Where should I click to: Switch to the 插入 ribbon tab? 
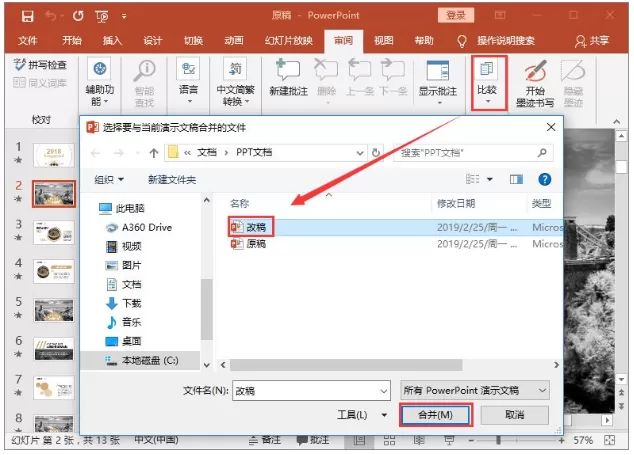(x=112, y=40)
